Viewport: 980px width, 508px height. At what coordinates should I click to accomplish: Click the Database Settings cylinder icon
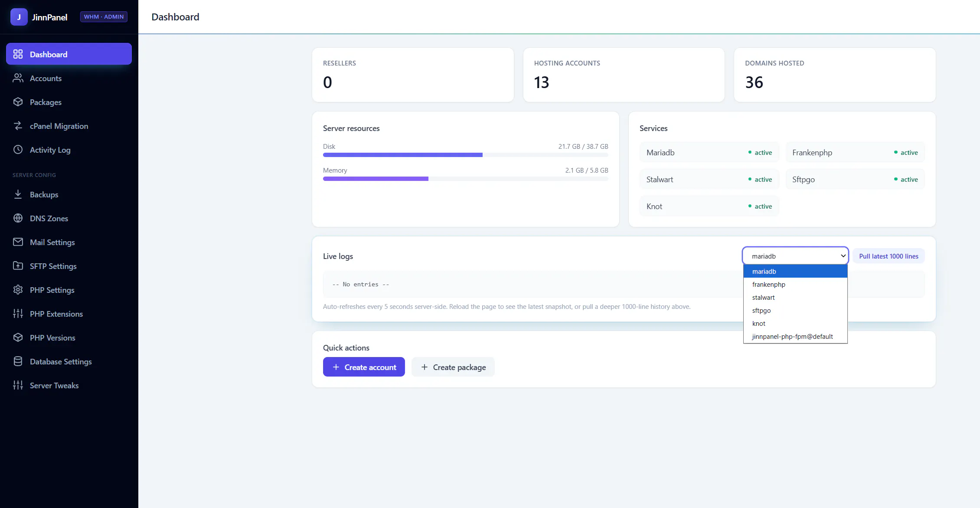click(x=18, y=361)
